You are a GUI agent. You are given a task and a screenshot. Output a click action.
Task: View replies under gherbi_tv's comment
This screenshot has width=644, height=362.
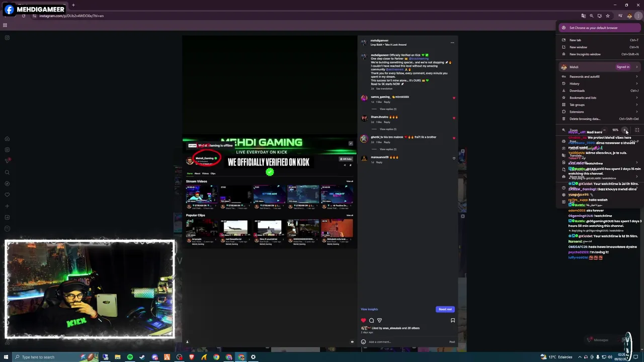(388, 149)
